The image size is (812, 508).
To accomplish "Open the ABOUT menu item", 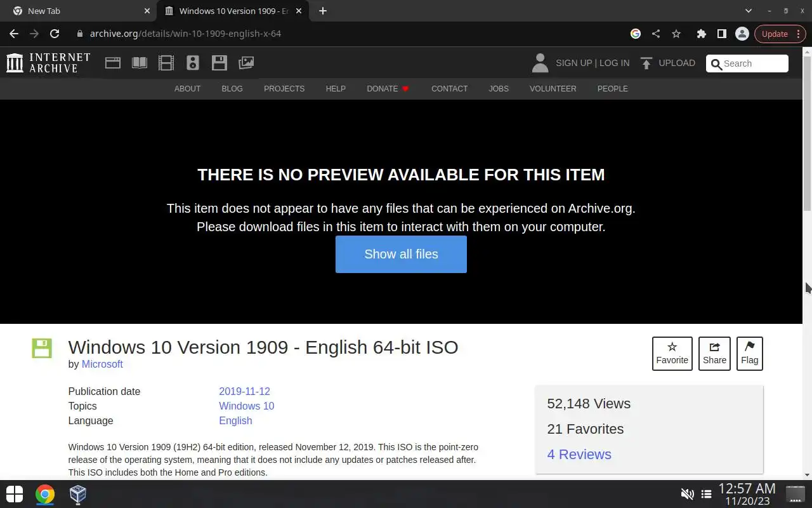I will (x=187, y=89).
